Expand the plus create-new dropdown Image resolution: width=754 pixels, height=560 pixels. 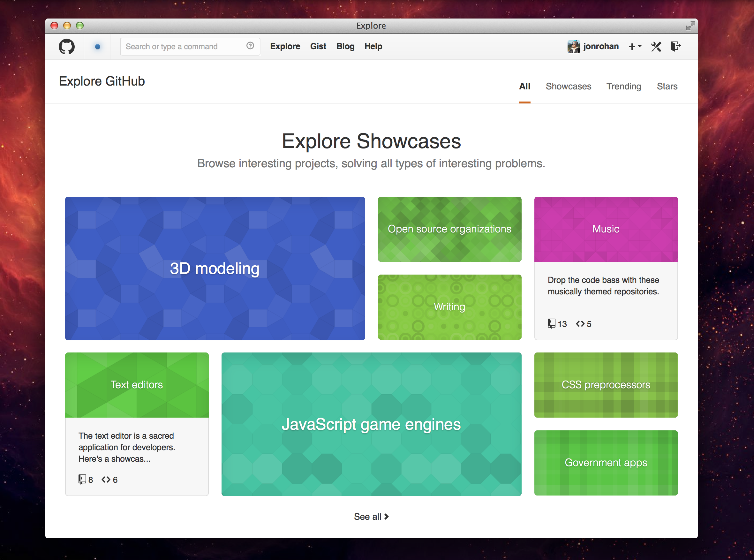pyautogui.click(x=635, y=46)
